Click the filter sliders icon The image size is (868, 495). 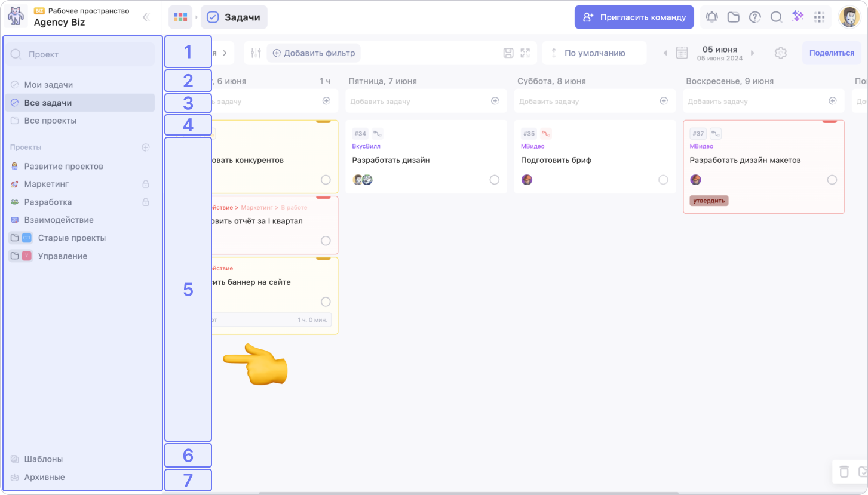(256, 53)
